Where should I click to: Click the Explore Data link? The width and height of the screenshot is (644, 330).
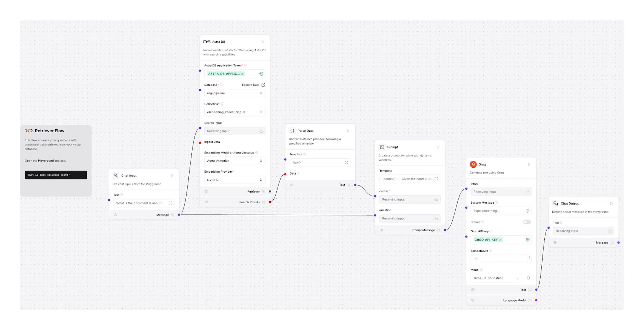coord(251,85)
